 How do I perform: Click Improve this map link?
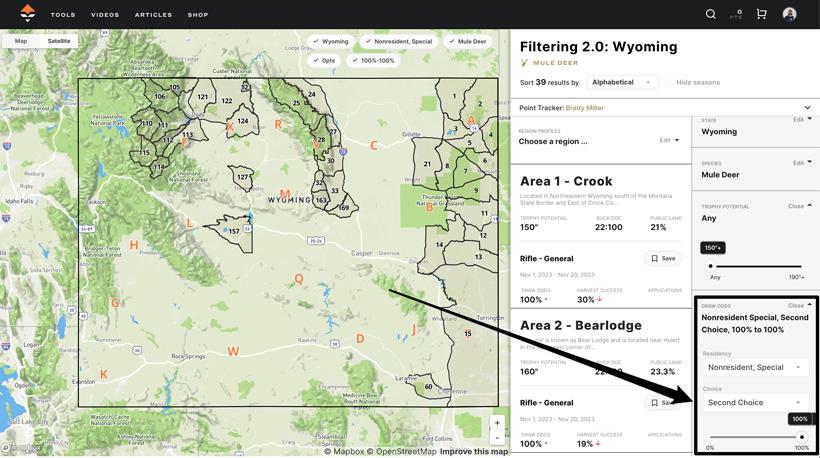pyautogui.click(x=474, y=452)
